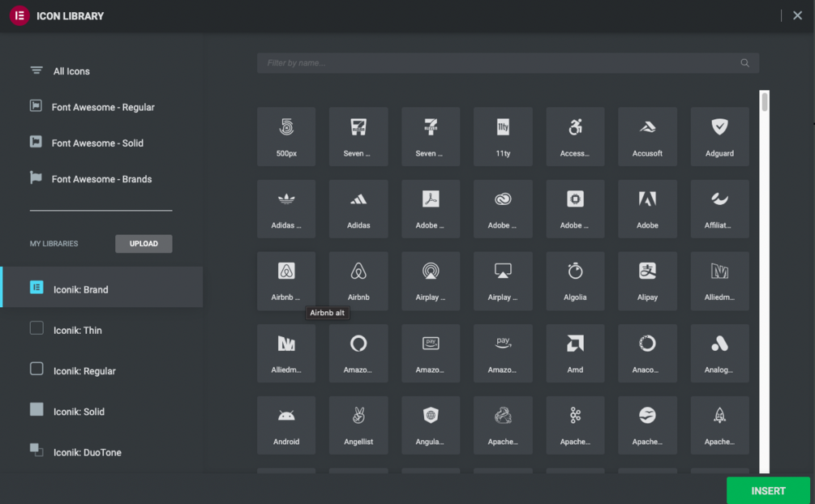Select the 11ty icon tile
Viewport: 815px width, 504px height.
point(503,136)
